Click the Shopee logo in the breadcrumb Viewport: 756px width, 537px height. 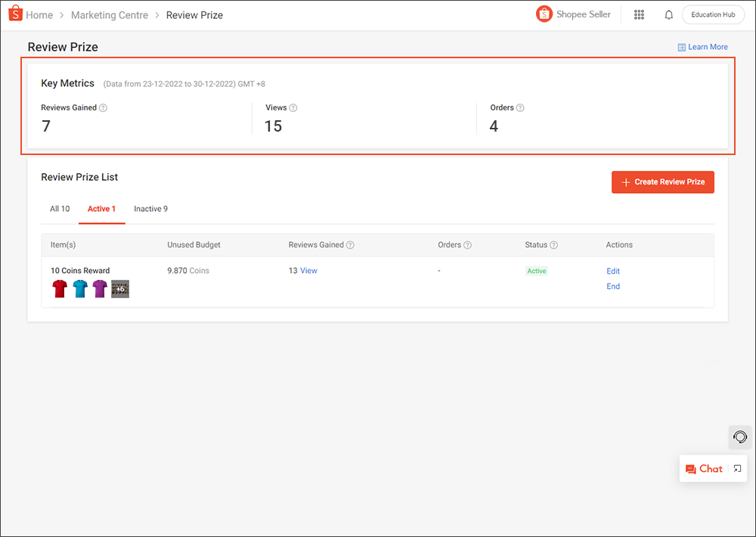[x=14, y=14]
